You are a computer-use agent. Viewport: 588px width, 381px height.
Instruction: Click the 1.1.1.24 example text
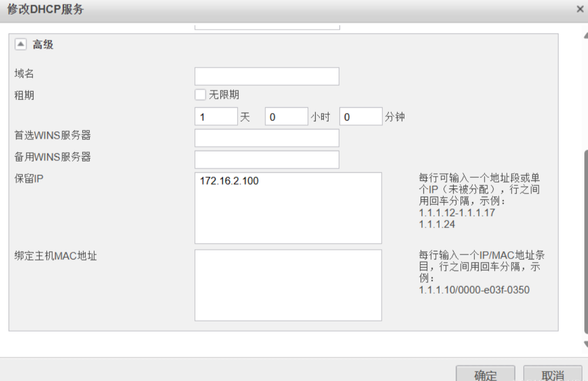437,224
